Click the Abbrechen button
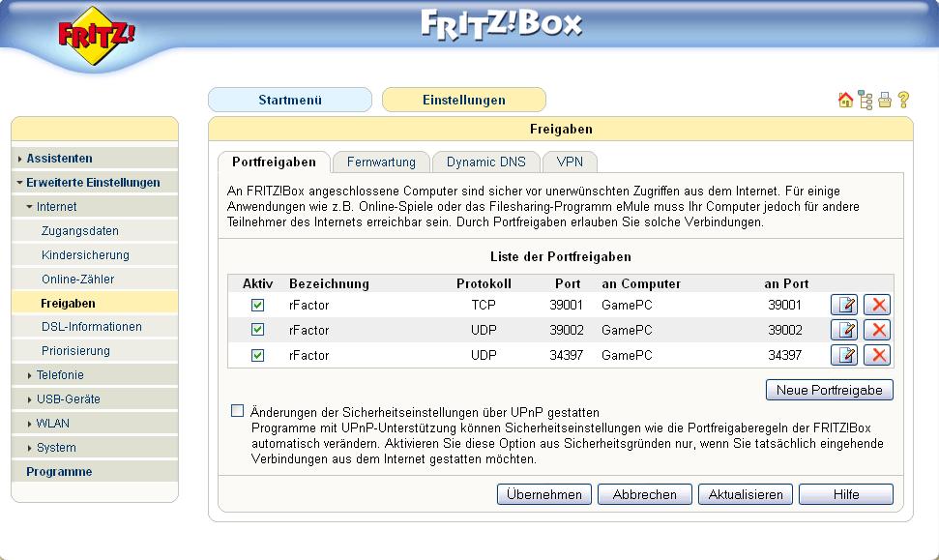Image resolution: width=939 pixels, height=560 pixels. point(644,494)
